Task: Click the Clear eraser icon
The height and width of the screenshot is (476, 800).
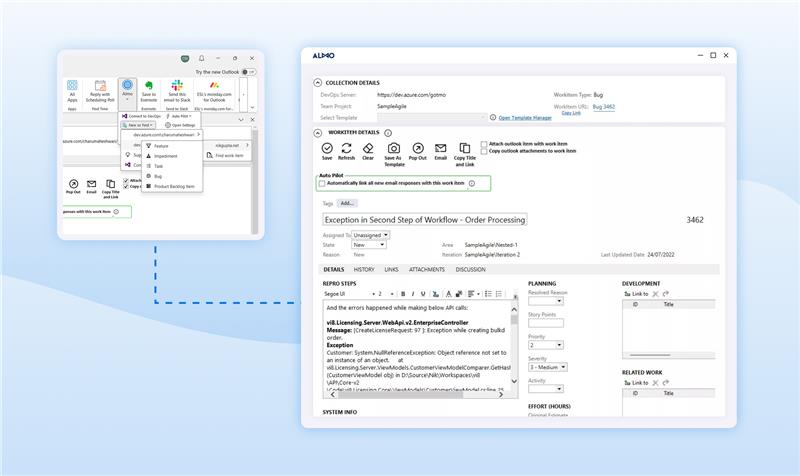Action: pyautogui.click(x=368, y=148)
